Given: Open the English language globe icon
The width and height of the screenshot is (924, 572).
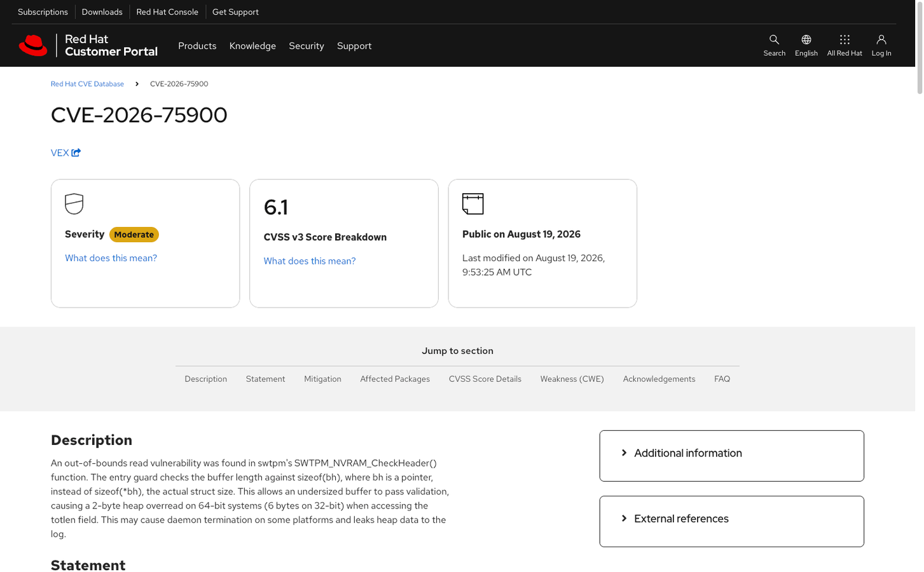Looking at the screenshot, I should 806,39.
